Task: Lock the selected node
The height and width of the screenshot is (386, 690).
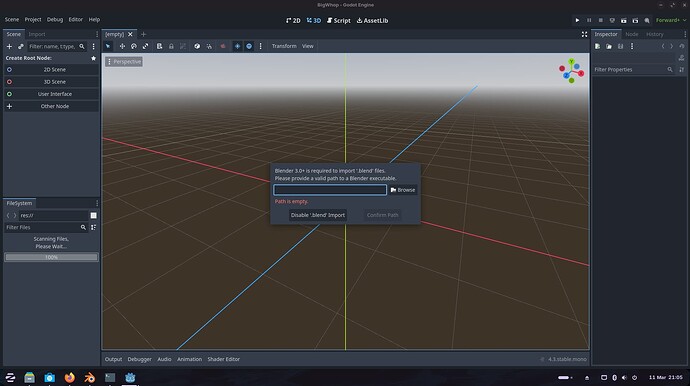Action: (171, 46)
